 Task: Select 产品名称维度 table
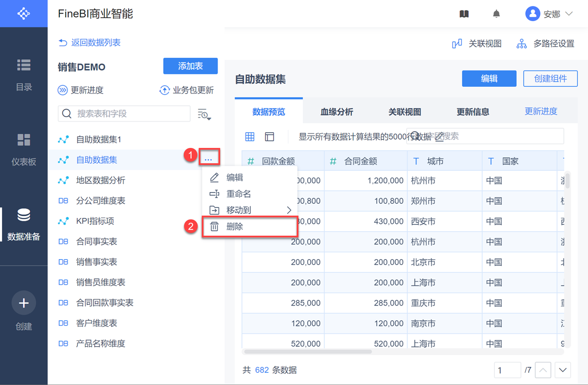click(100, 344)
